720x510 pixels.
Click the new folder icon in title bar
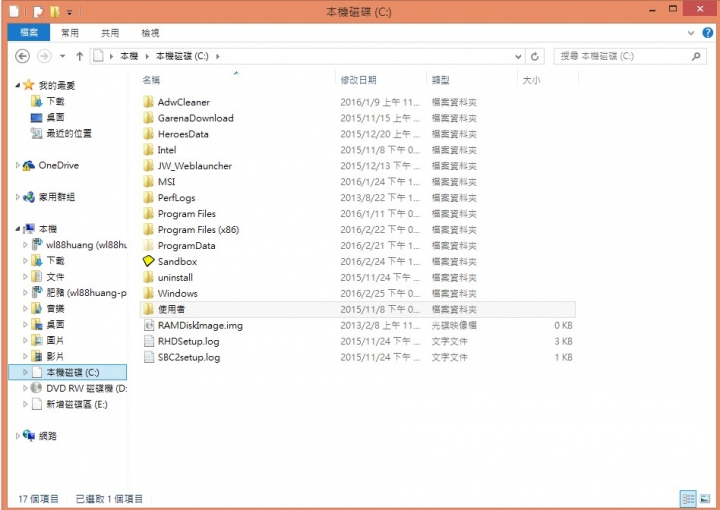[55, 11]
